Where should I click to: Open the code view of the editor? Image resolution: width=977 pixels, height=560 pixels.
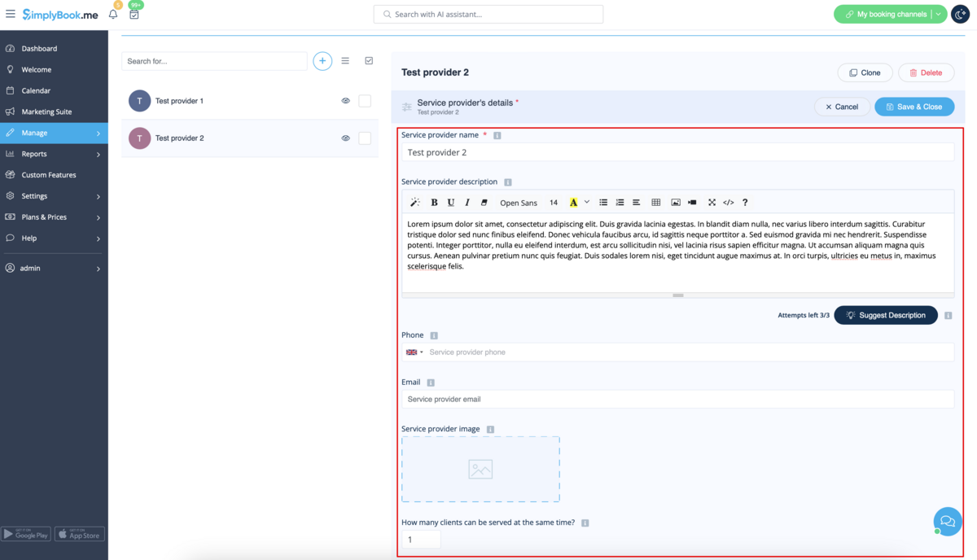[x=728, y=203]
